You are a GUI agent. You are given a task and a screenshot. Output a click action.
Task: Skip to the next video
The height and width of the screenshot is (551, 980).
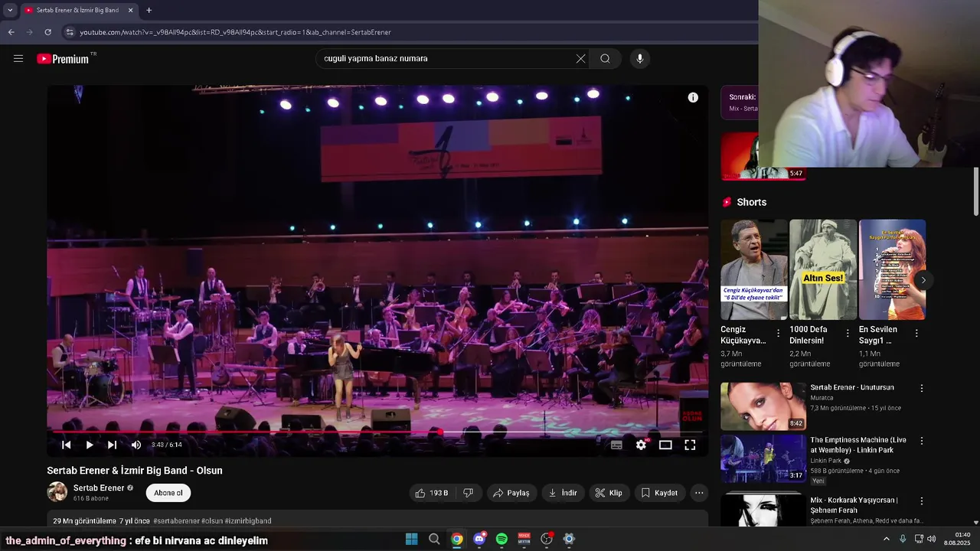point(113,445)
